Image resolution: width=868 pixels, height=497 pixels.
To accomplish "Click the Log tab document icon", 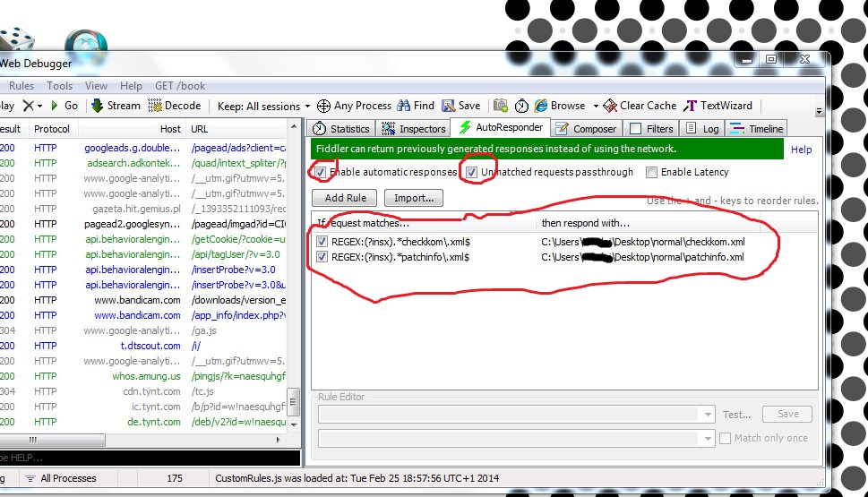I will 691,128.
